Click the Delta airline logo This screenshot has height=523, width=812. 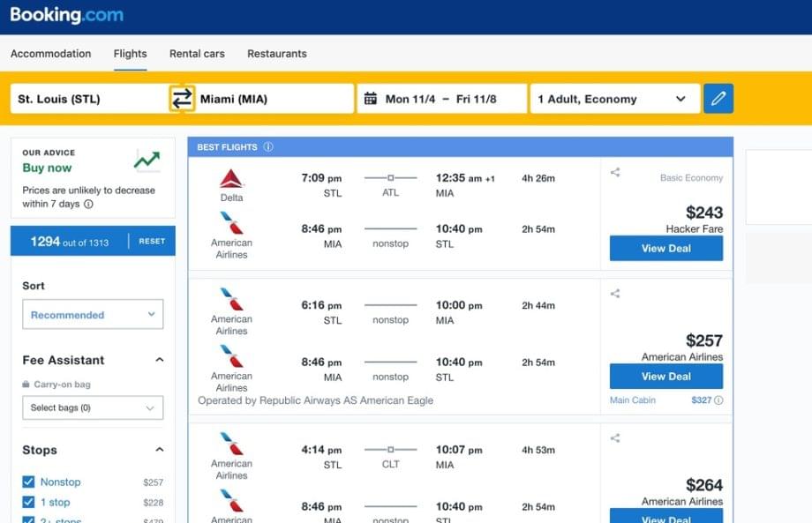coord(230,176)
